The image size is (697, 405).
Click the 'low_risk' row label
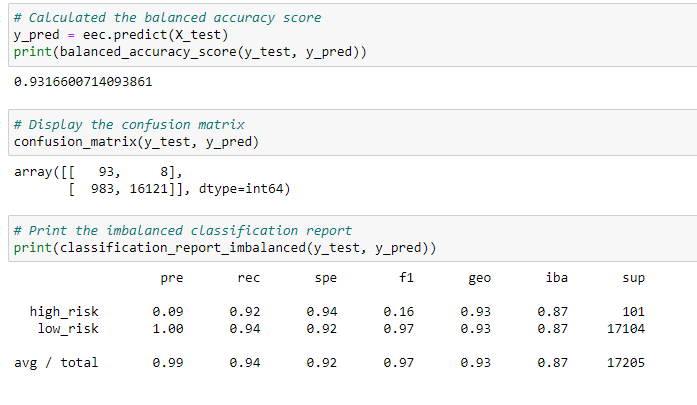tap(68, 329)
